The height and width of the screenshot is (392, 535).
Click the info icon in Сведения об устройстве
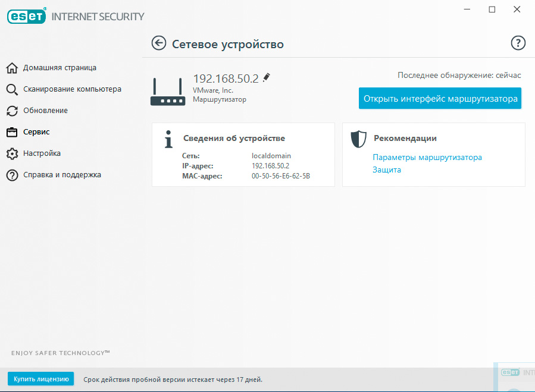pos(168,139)
